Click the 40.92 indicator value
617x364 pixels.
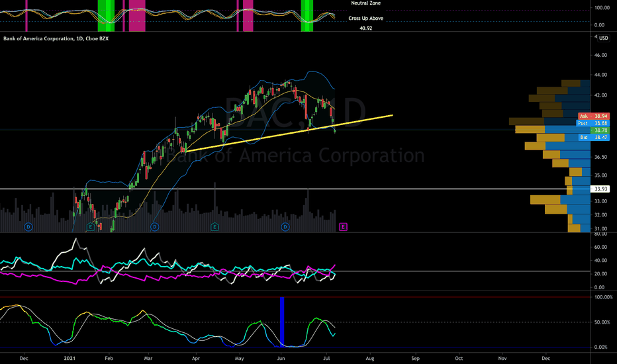365,28
